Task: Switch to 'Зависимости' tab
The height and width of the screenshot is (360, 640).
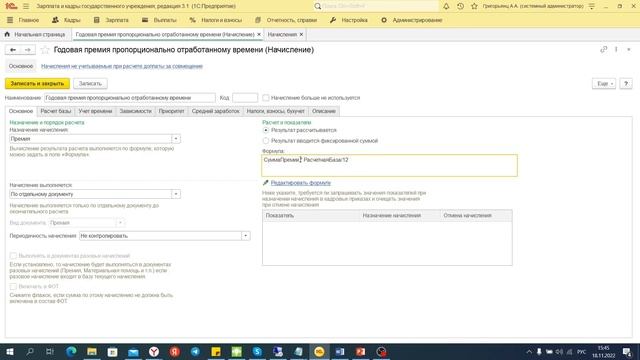Action: 136,111
